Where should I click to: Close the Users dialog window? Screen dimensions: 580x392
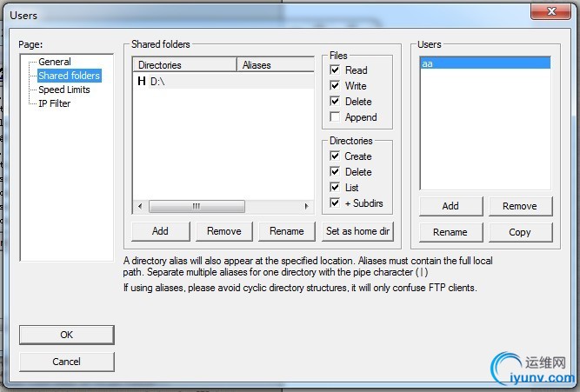click(550, 11)
